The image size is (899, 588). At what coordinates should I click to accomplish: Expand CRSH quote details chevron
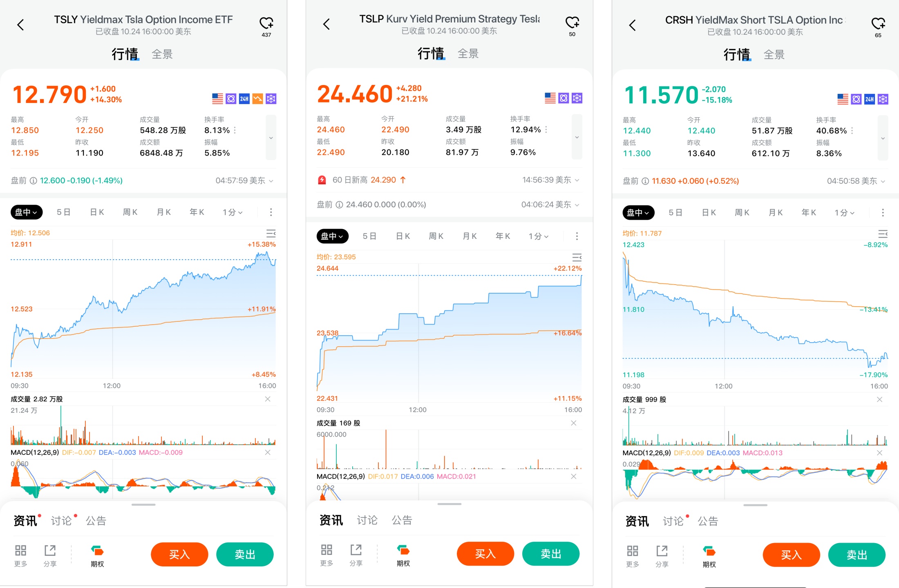point(883,138)
